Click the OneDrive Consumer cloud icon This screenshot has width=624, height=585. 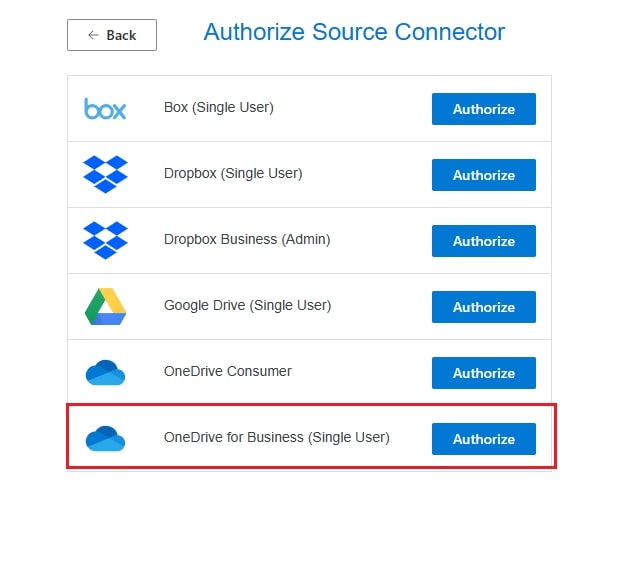[x=105, y=372]
